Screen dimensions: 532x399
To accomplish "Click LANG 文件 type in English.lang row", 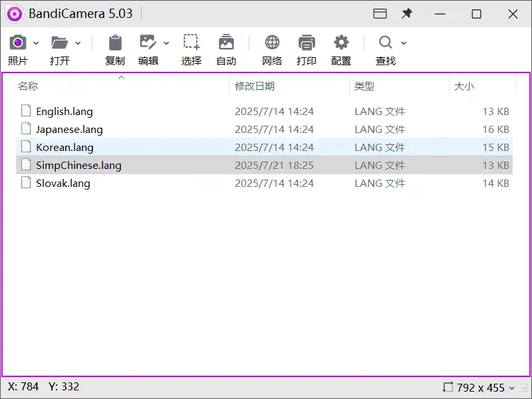I will click(380, 111).
